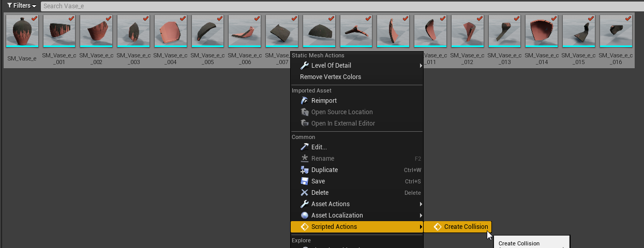Expand the Asset Actions submenu arrow
Image resolution: width=644 pixels, height=248 pixels.
click(421, 204)
